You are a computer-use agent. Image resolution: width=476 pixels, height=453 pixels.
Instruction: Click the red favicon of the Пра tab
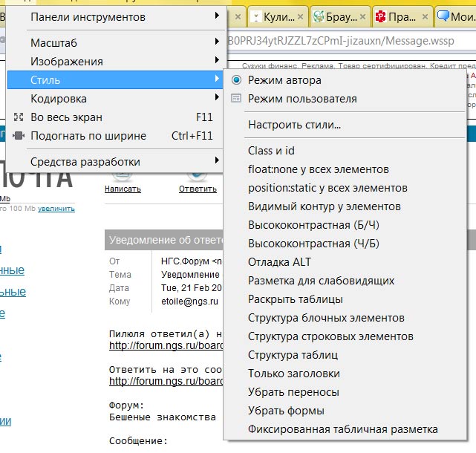[381, 16]
